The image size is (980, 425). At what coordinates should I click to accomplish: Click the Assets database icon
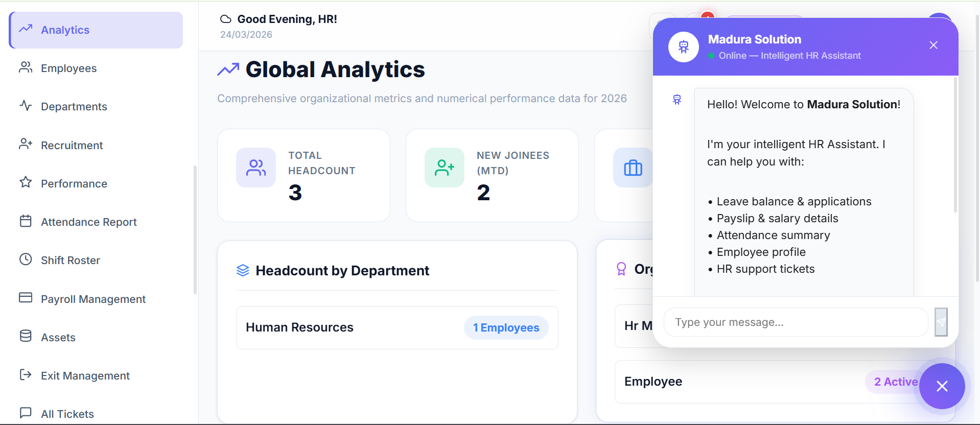coord(26,336)
